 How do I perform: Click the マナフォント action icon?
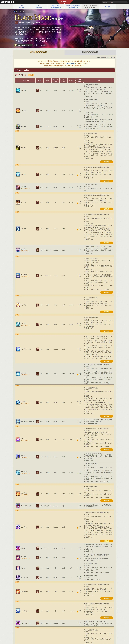[x=18, y=276]
